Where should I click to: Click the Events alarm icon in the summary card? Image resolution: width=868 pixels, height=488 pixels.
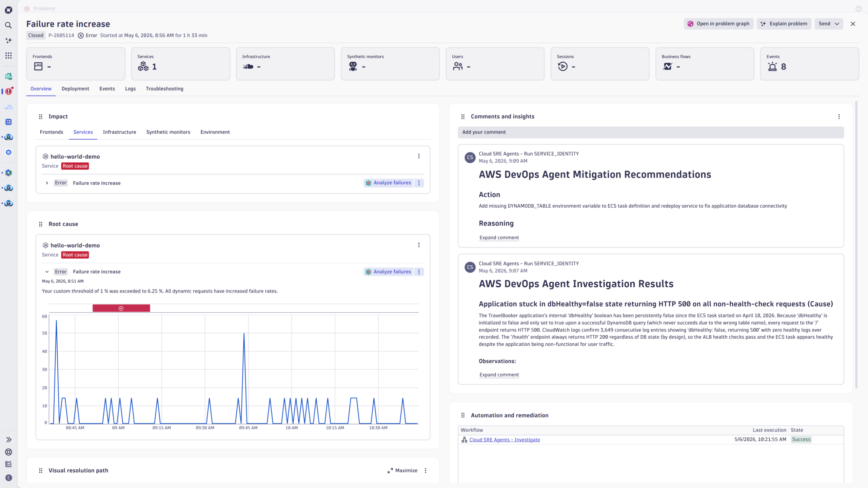[x=772, y=67]
